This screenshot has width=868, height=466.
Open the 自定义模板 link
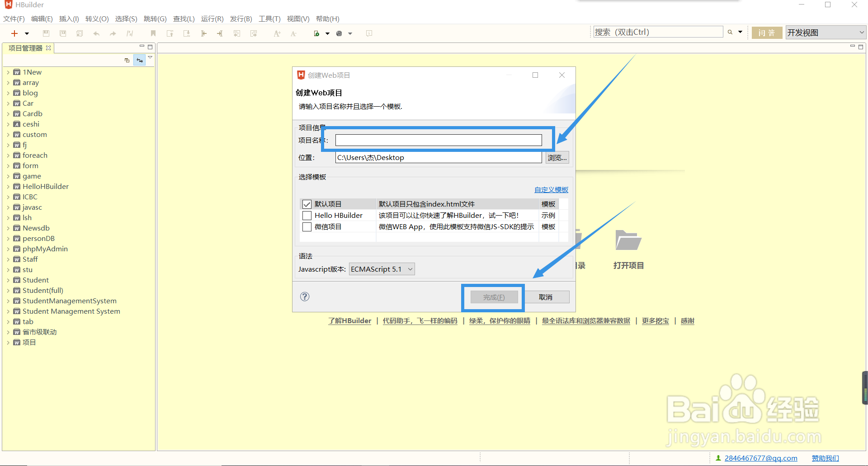click(551, 190)
